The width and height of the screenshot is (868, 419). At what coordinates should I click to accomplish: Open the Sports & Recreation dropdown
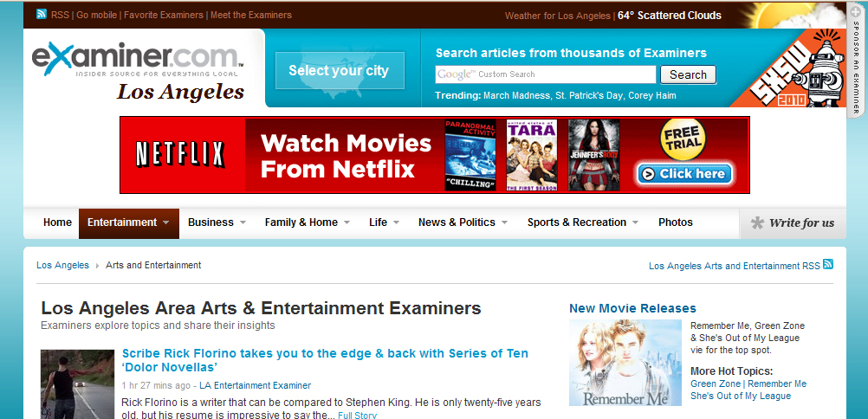(635, 222)
